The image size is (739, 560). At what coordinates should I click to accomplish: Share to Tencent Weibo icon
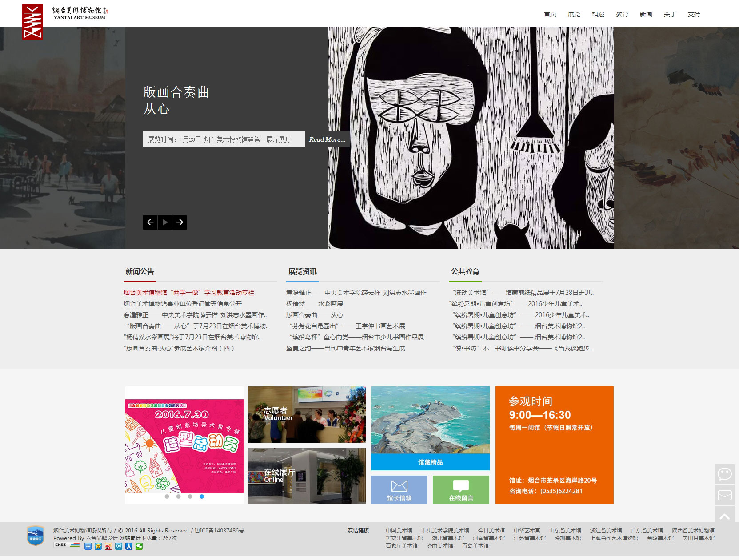coord(119,546)
